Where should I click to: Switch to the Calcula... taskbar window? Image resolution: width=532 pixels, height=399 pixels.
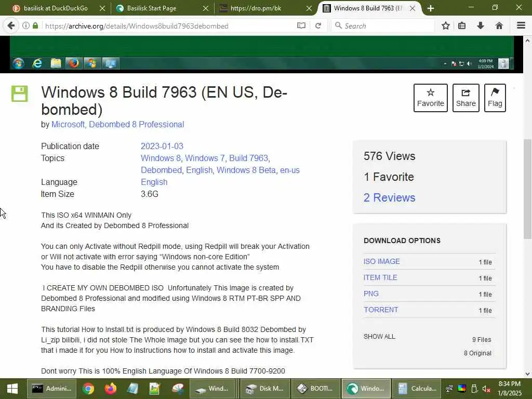[417, 389]
